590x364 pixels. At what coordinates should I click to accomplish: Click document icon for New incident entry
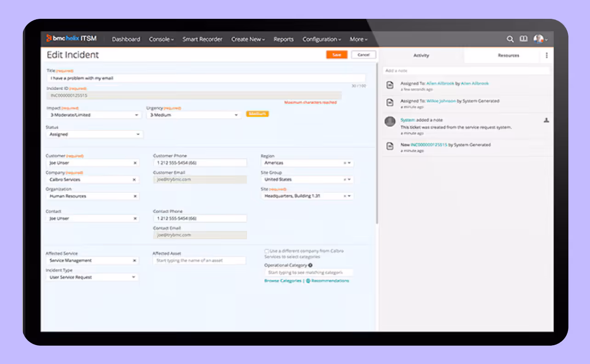390,146
